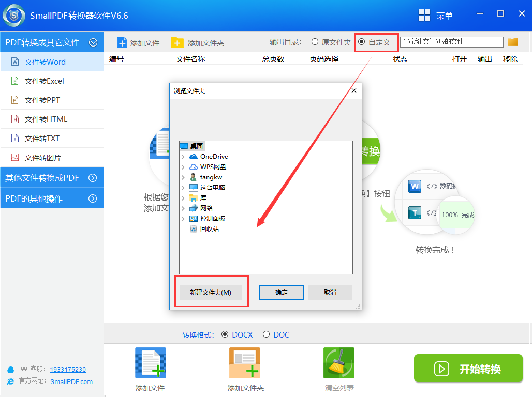The height and width of the screenshot is (397, 532).
Task: Collapse the PDF转换成其它文件 section
Action: pos(93,42)
